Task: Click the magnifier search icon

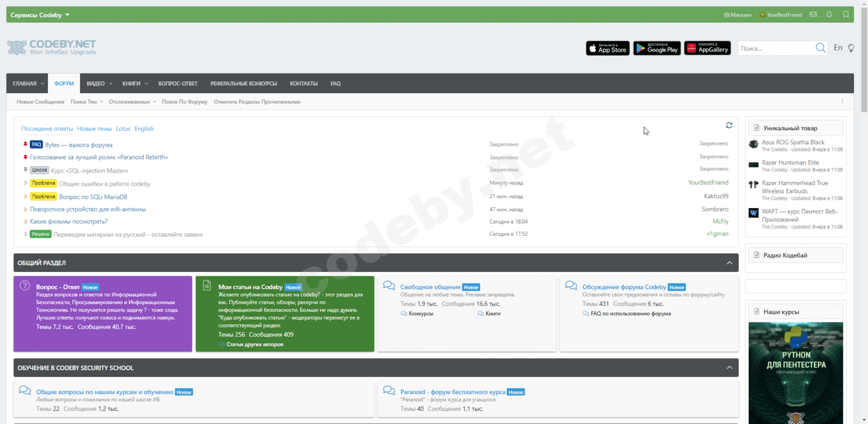Action: pos(821,48)
